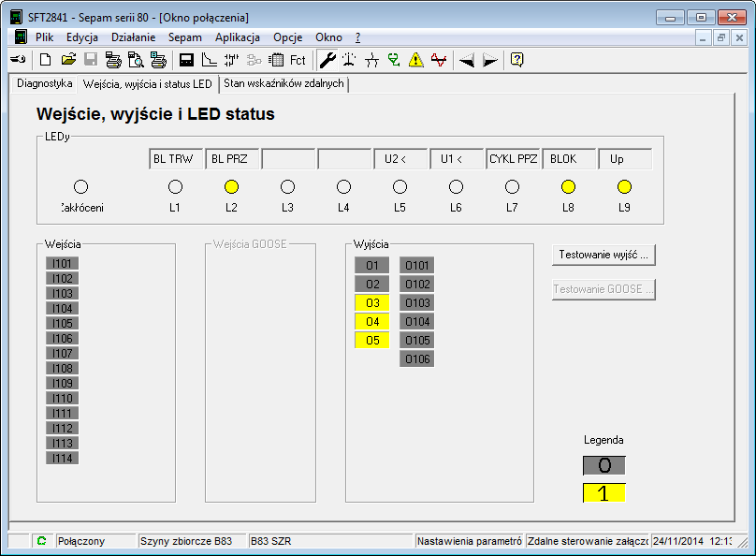
Task: Click the application icon beside Plik menu
Action: coord(21,37)
